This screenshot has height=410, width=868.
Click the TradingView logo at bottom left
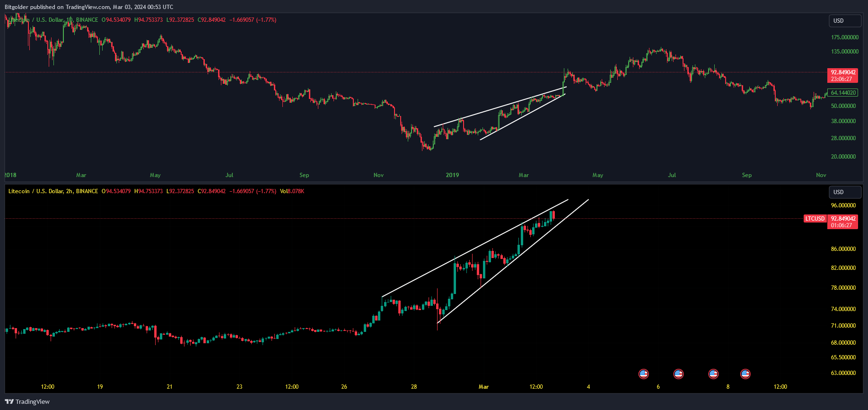(27, 401)
